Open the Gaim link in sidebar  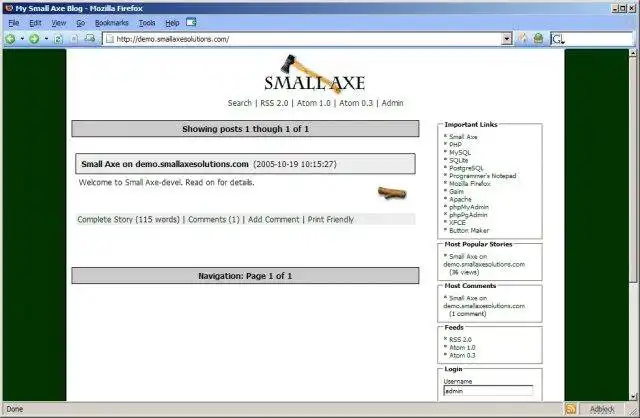pyautogui.click(x=456, y=191)
